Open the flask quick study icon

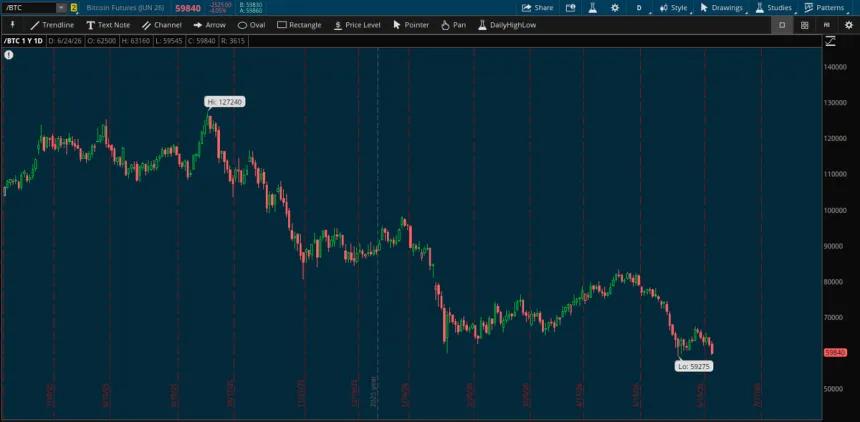click(x=593, y=8)
